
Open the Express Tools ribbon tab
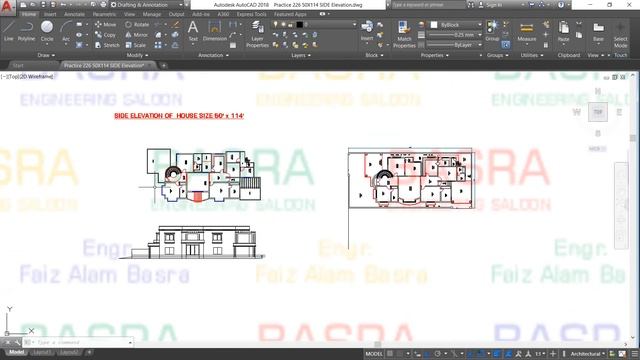pos(251,14)
